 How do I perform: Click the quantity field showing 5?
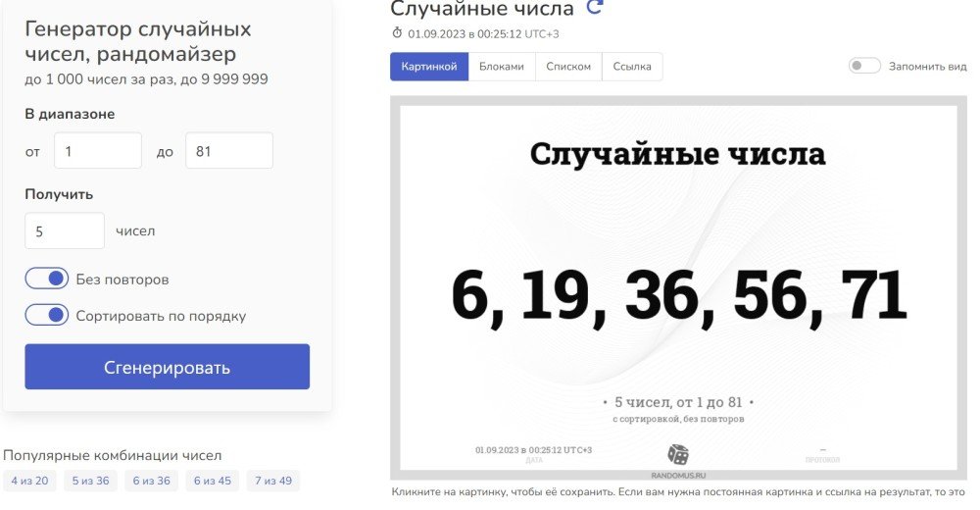(65, 230)
